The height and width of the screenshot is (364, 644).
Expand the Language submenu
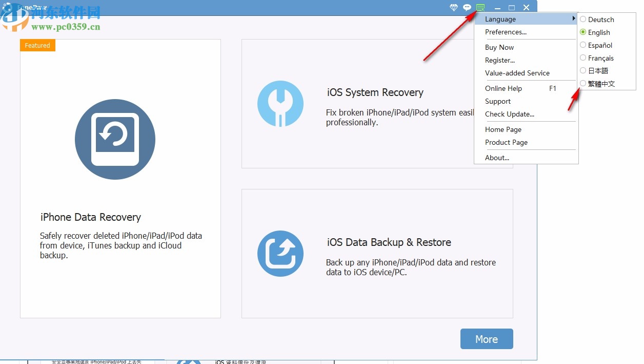coord(500,19)
